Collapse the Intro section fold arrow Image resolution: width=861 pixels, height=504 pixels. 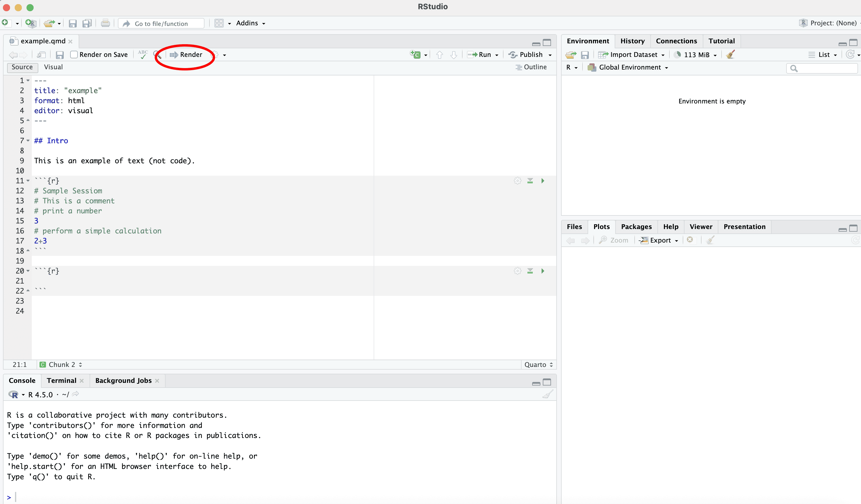coord(28,140)
